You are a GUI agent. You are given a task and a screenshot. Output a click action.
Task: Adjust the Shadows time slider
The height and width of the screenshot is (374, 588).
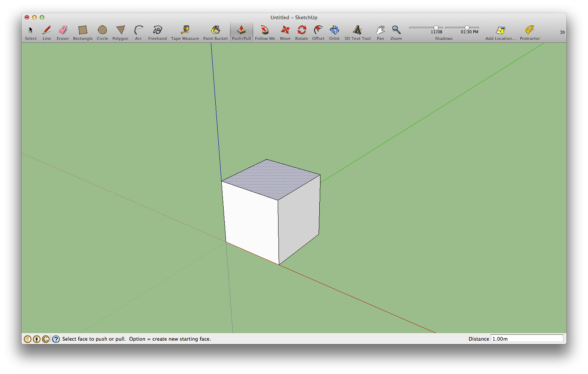tap(467, 27)
